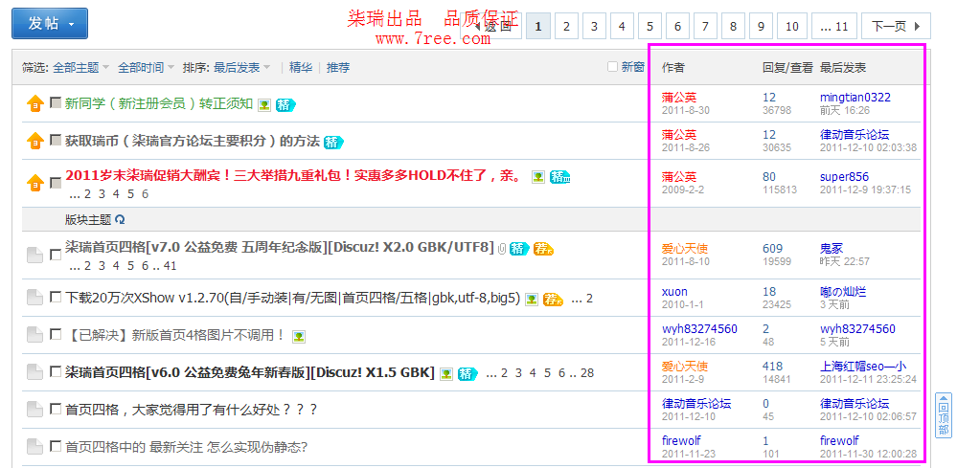The width and height of the screenshot is (980, 468).
Task: Click digest 精 badge on v6.0 thread
Action: click(467, 373)
